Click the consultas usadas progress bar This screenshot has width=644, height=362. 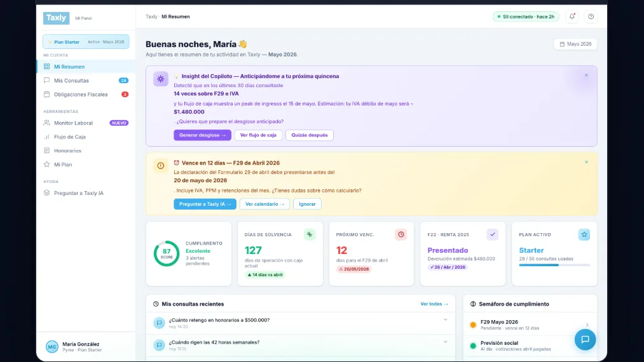[554, 265]
